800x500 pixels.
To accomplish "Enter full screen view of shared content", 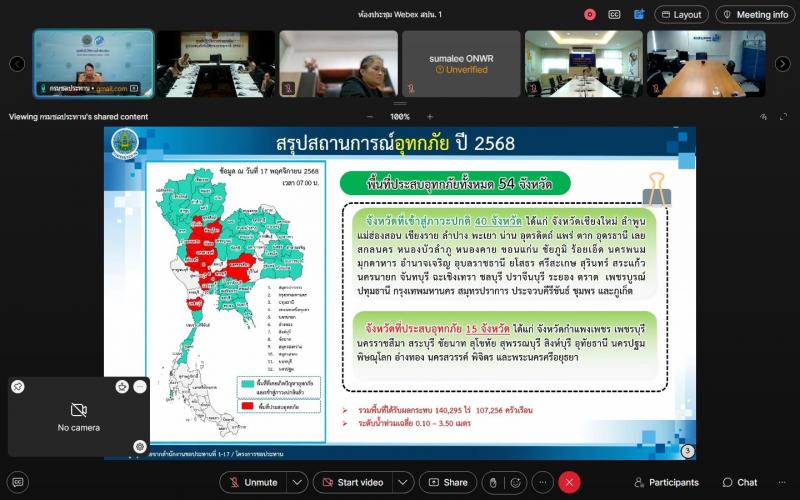I will point(783,117).
